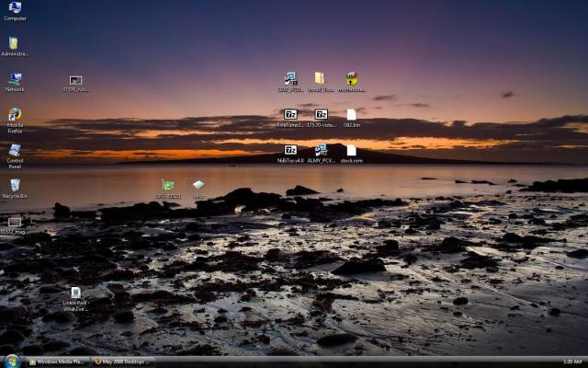Screen dimensions: 588x368
Task: Open the installer icon left of the folder
Action: (x=290, y=83)
